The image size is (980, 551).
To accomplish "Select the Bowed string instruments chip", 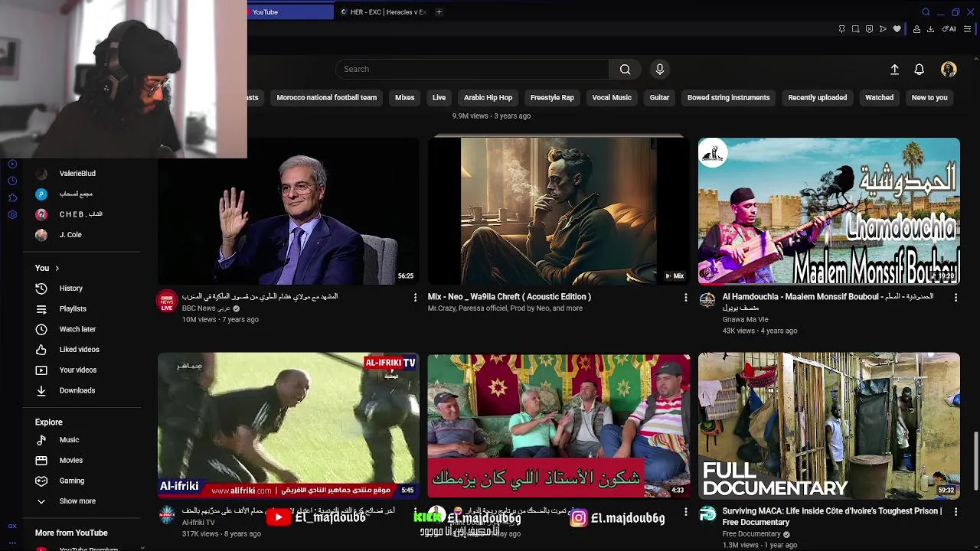I will click(x=728, y=97).
